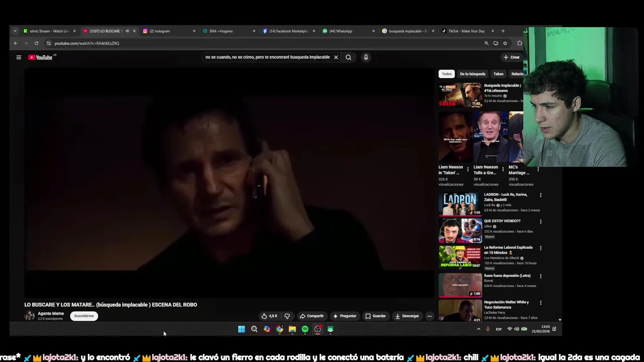Launch Spotify from the taskbar
The width and height of the screenshot is (644, 362).
click(x=305, y=329)
